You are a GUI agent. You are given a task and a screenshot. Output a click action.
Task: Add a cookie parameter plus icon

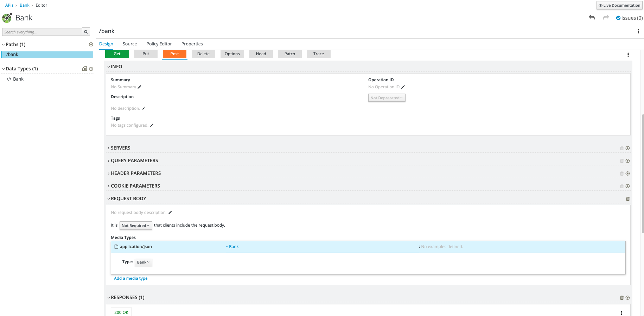[627, 186]
